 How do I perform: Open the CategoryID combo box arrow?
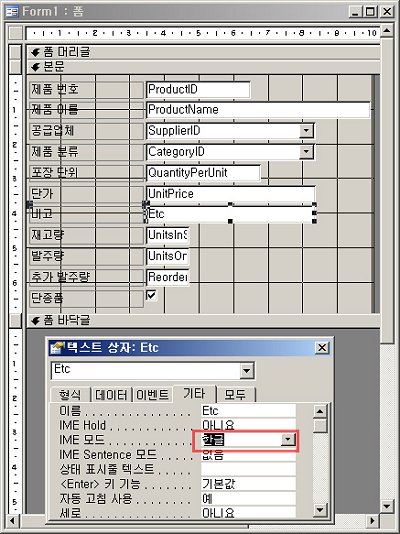point(306,152)
